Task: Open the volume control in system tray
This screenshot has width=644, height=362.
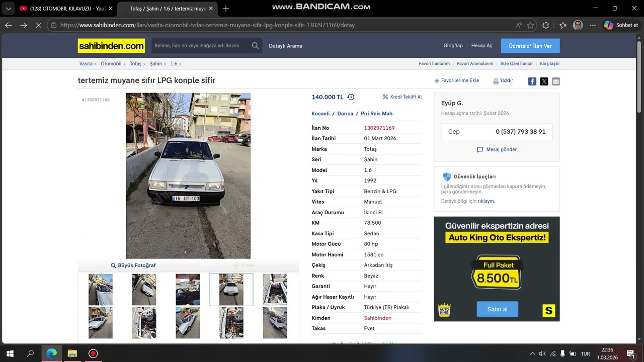Action: (x=542, y=354)
